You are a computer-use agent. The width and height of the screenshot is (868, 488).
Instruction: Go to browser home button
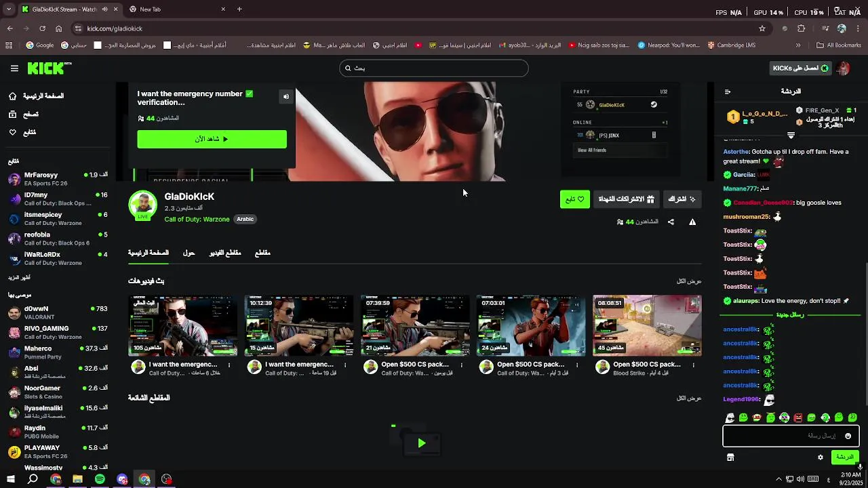click(58, 28)
